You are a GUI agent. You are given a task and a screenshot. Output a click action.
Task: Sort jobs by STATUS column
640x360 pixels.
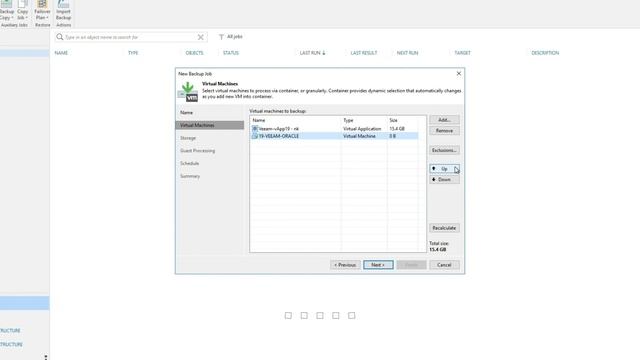(x=231, y=53)
